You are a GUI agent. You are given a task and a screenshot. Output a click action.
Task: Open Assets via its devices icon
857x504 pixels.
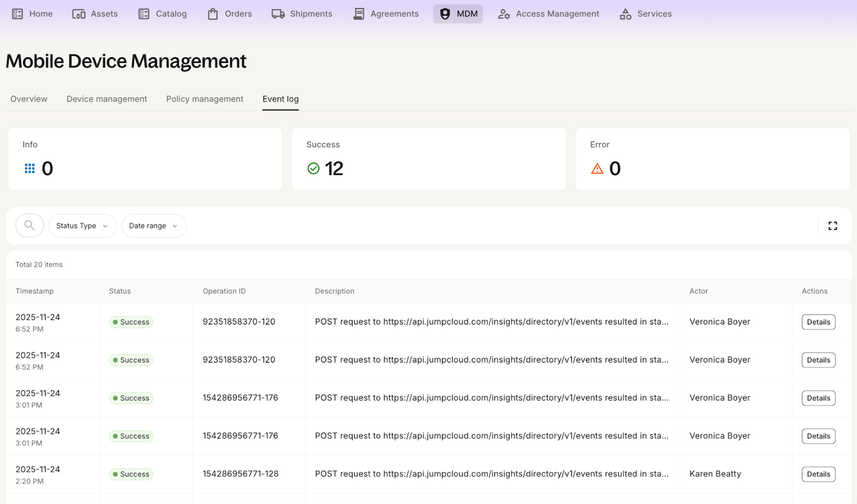tap(79, 14)
